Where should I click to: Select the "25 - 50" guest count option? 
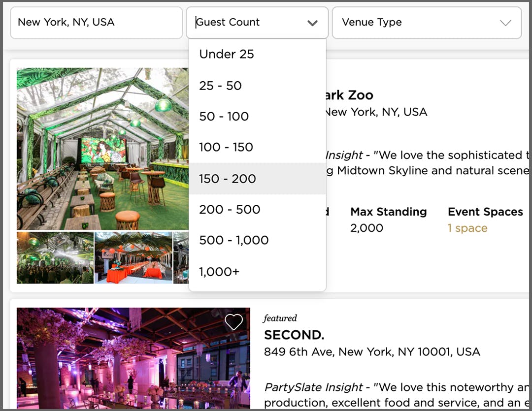(x=220, y=85)
